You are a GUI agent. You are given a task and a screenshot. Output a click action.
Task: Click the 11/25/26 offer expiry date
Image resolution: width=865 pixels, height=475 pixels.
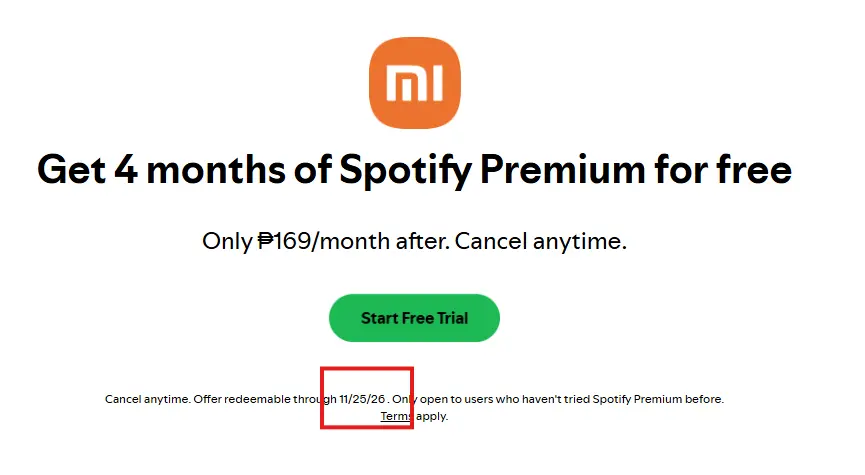pyautogui.click(x=362, y=399)
